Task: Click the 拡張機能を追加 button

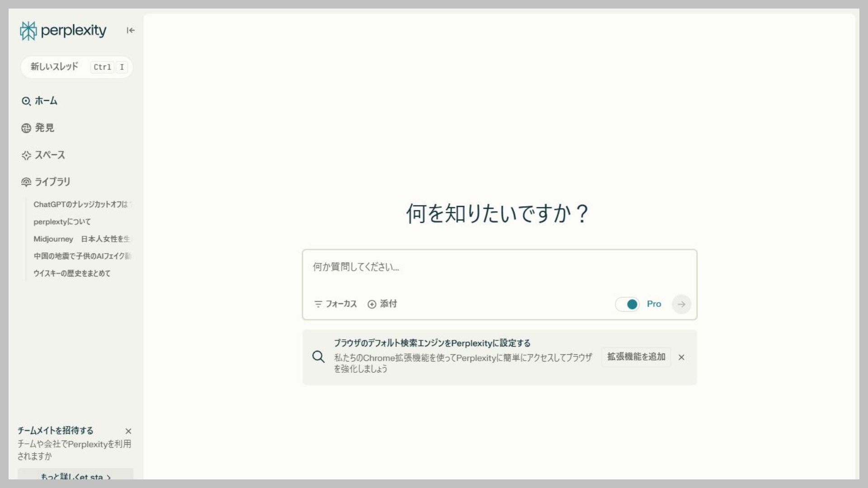Action: point(635,357)
